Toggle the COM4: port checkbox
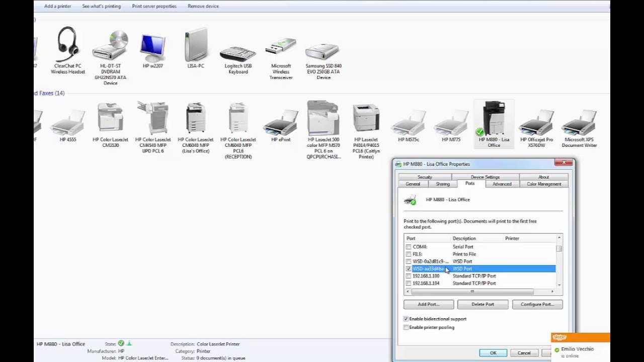 pos(408,247)
